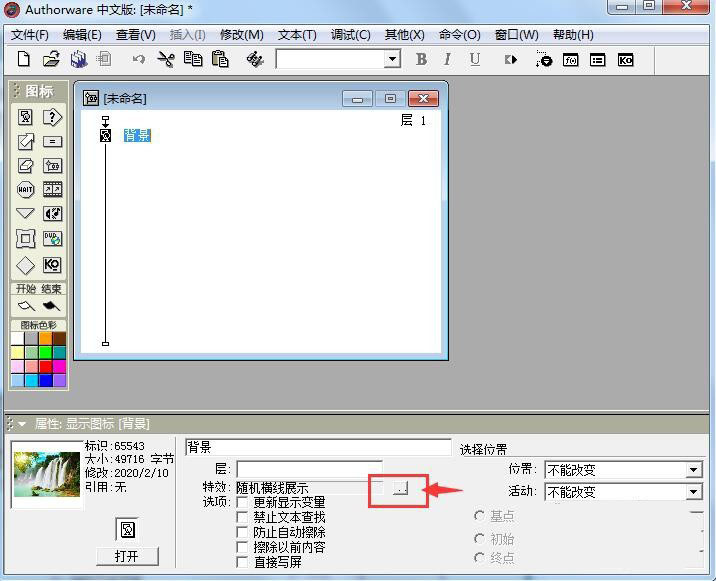Open the text style dropdown in toolbar
This screenshot has width=716, height=581.
(392, 60)
